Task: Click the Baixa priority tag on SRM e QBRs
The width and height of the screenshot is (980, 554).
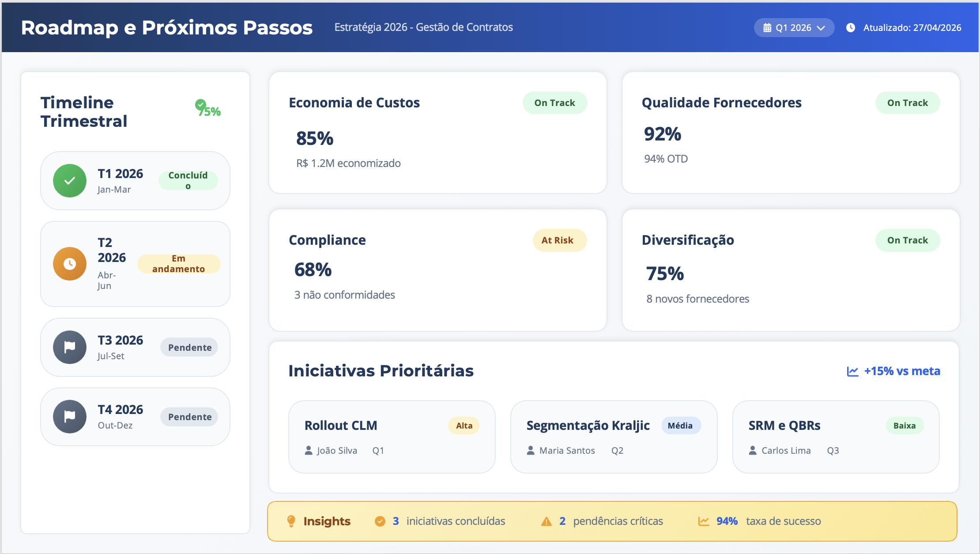Action: point(905,425)
